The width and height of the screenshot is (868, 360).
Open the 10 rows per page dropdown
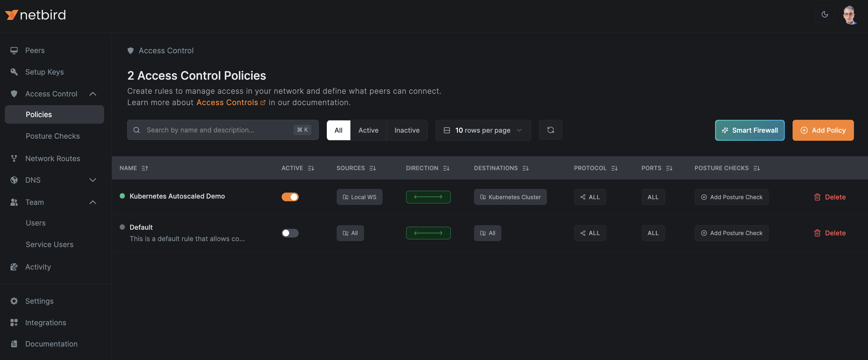(483, 130)
